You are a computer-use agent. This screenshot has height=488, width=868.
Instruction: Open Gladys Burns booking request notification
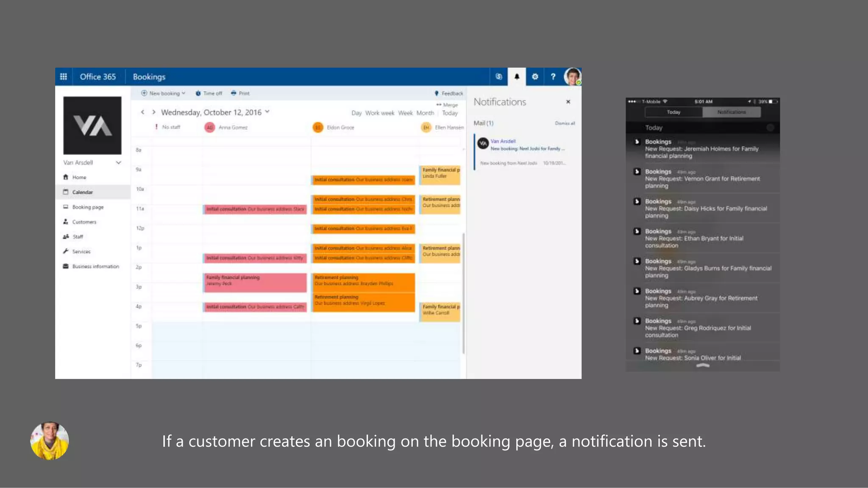703,268
